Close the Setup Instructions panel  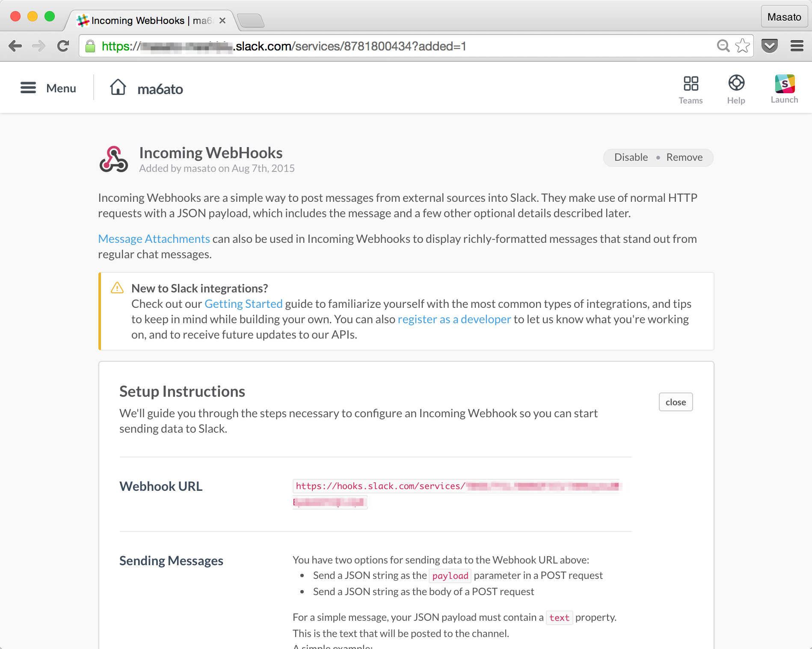coord(676,402)
